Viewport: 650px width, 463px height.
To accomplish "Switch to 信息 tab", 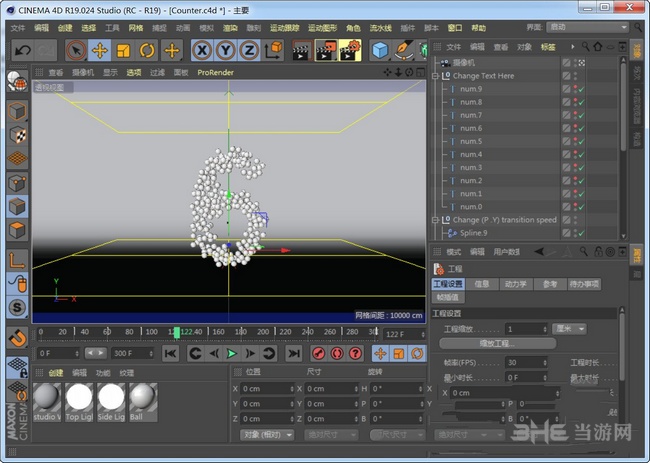I will [482, 284].
